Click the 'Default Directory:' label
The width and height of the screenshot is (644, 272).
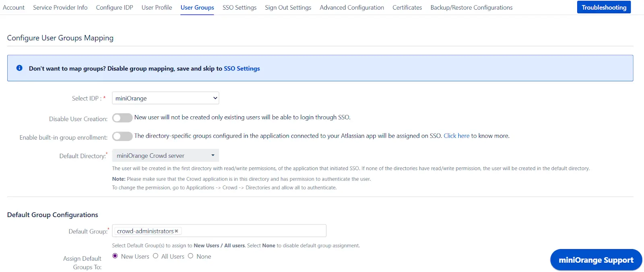[83, 156]
